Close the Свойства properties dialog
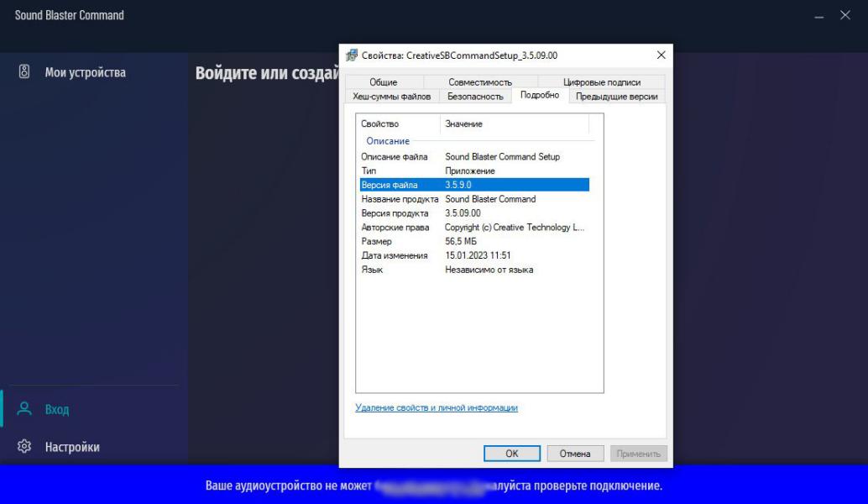The width and height of the screenshot is (868, 504). 661,55
